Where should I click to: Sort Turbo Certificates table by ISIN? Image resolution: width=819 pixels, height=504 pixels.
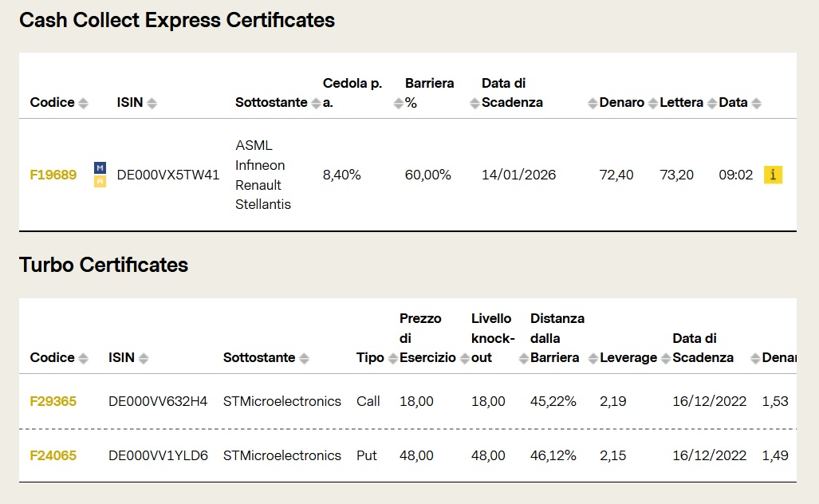[x=144, y=358]
